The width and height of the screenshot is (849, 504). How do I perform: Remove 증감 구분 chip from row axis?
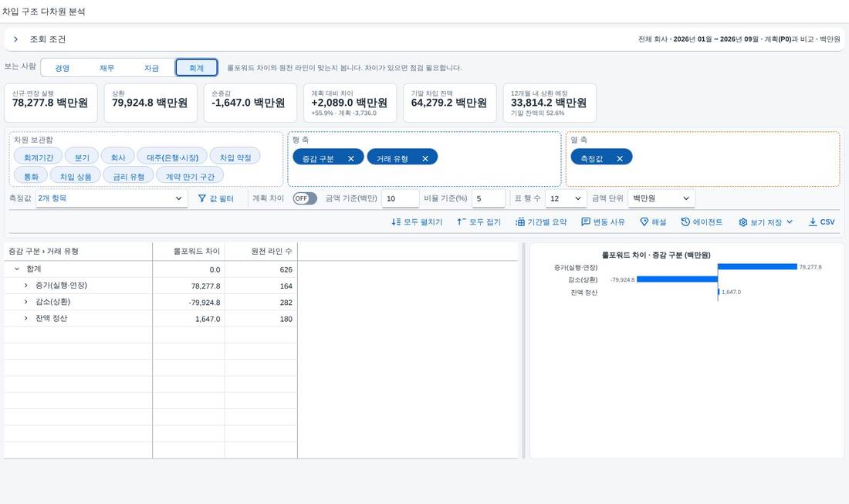pos(351,159)
